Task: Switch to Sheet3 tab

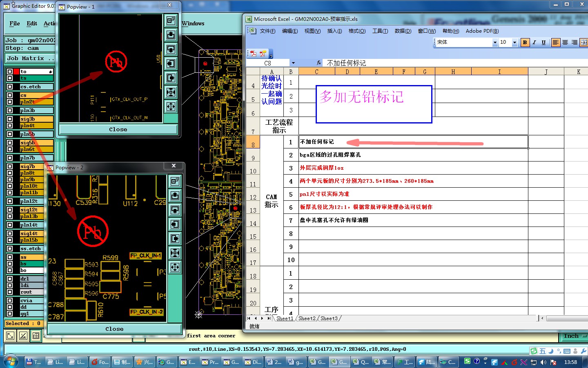Action: [x=329, y=318]
